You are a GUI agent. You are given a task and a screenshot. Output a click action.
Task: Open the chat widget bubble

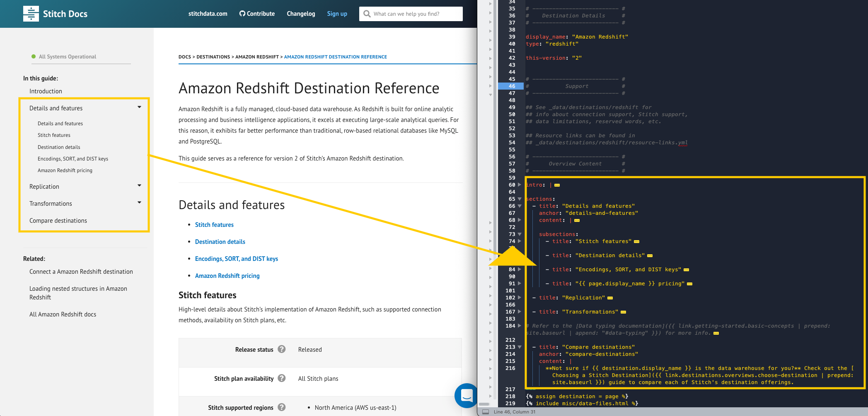[467, 395]
